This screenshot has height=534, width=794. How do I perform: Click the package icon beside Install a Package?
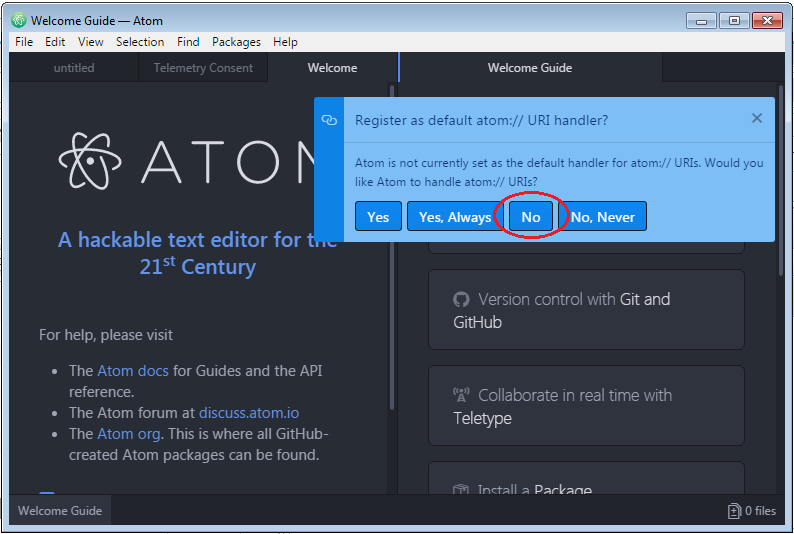click(x=461, y=489)
